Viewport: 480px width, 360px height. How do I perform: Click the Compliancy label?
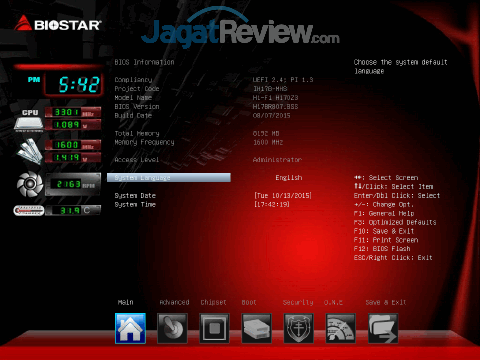[x=133, y=80]
